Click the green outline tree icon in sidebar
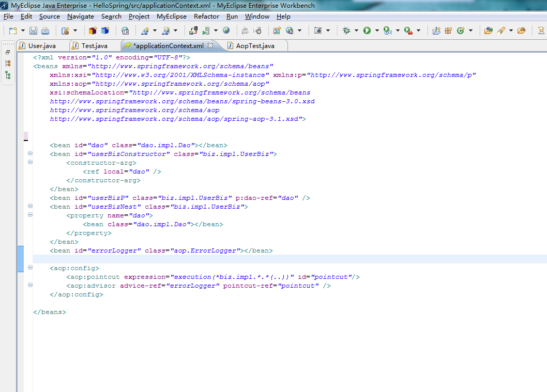The width and height of the screenshot is (547, 392). 8,75
